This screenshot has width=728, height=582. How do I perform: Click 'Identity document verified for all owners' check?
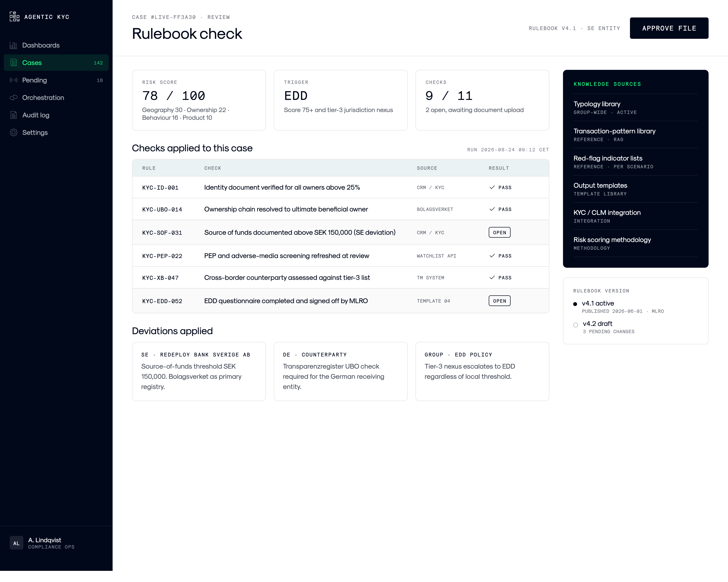tap(282, 188)
